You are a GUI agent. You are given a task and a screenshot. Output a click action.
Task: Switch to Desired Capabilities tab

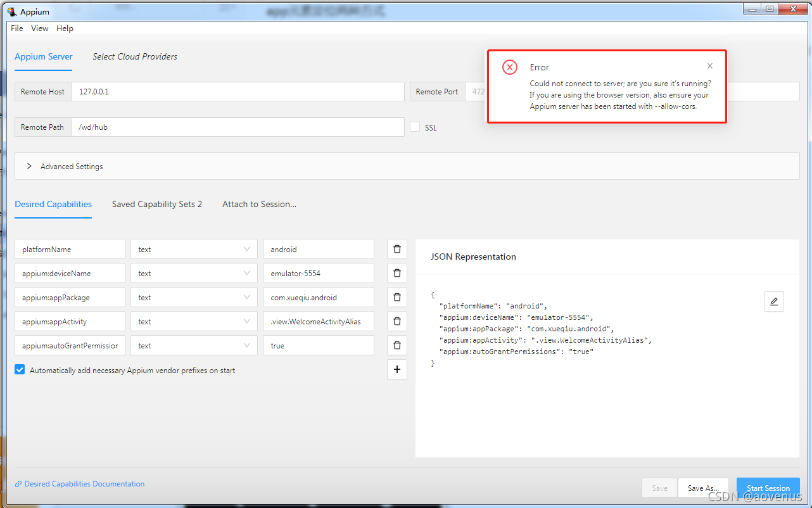(53, 204)
